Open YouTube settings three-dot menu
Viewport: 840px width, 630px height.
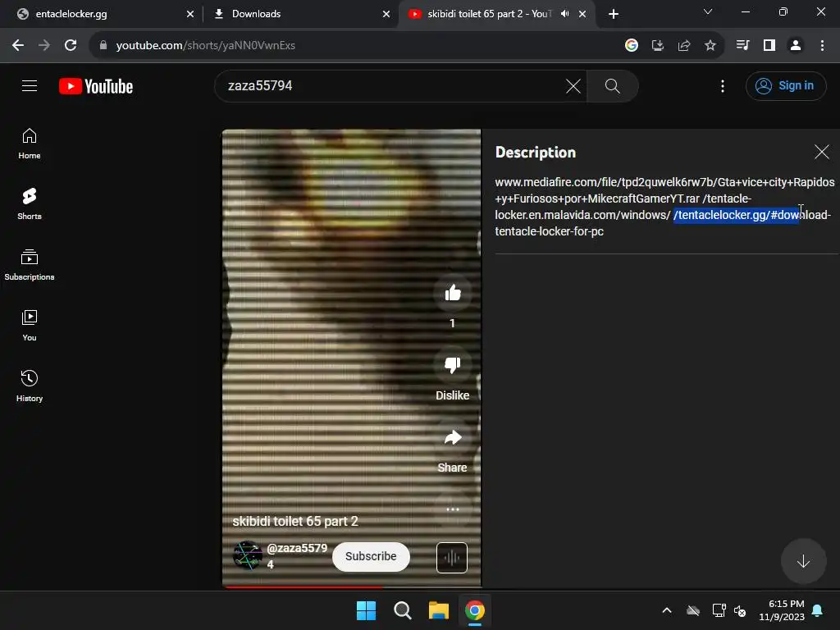(x=722, y=85)
